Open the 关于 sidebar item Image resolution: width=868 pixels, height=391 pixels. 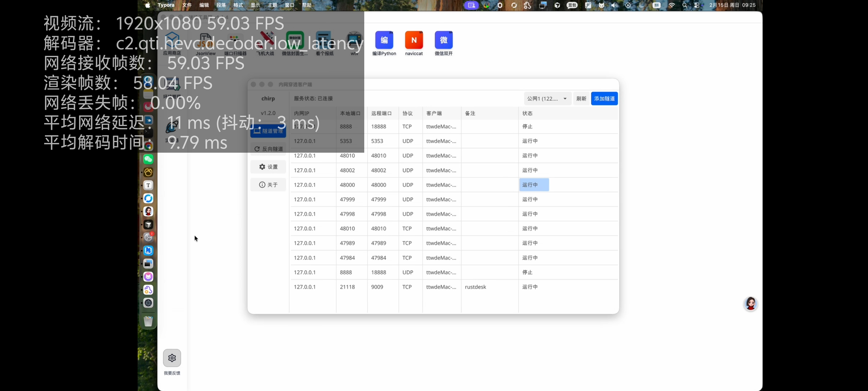click(268, 185)
